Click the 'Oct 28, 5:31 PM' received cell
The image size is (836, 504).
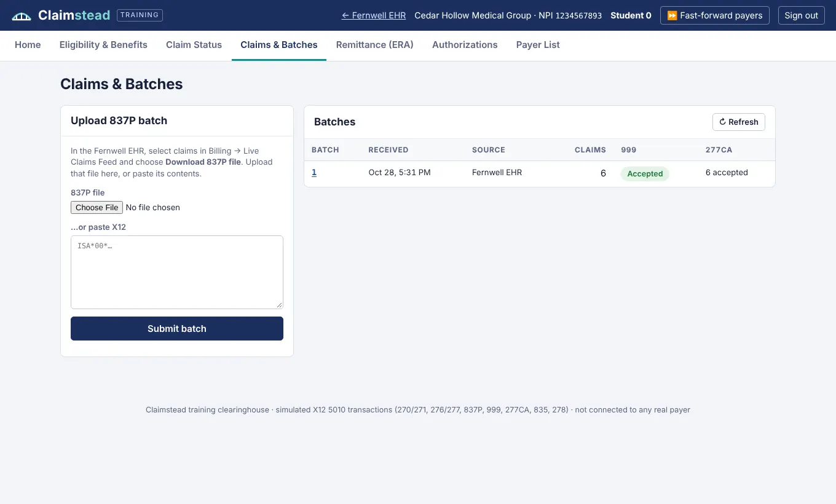click(x=400, y=173)
